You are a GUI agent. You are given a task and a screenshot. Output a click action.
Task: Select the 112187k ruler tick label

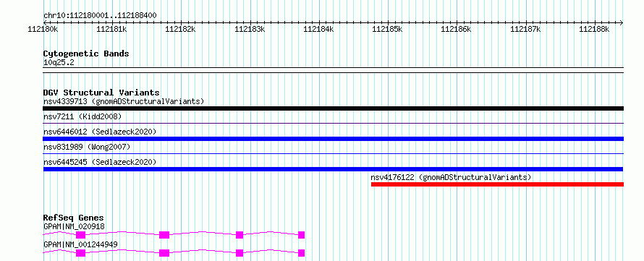coord(525,29)
